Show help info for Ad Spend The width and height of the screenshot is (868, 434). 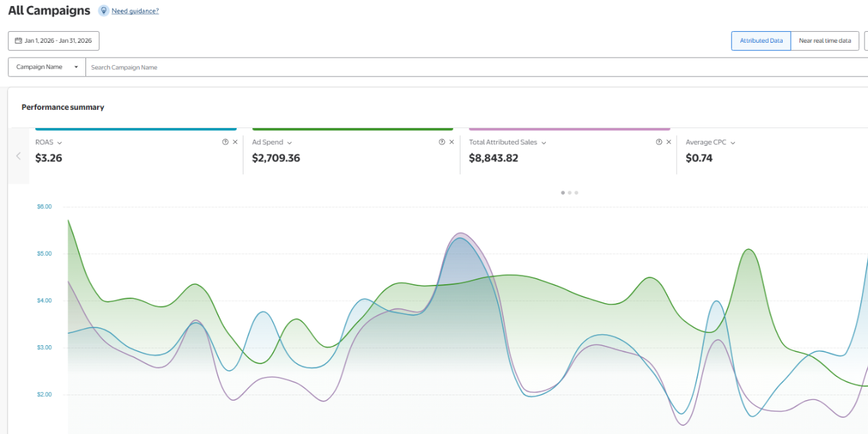tap(441, 142)
